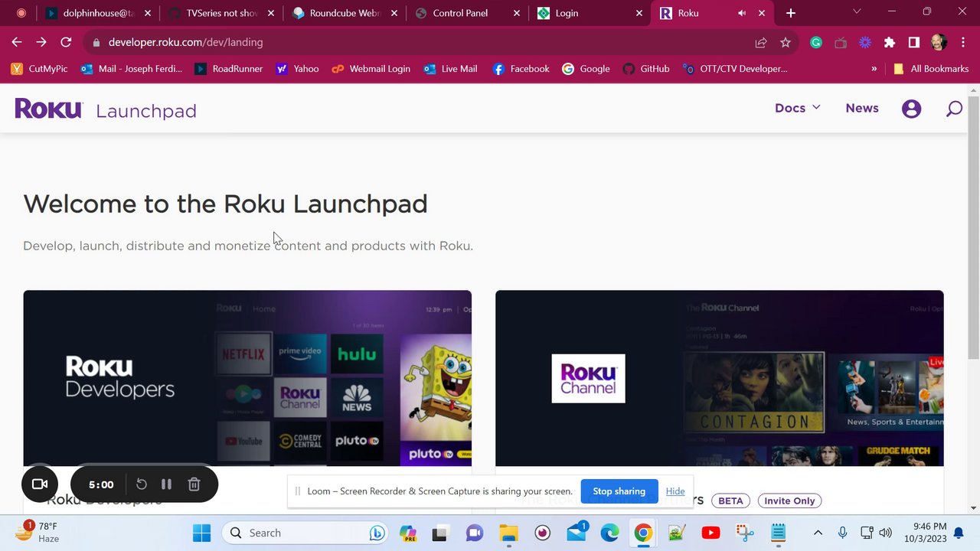Open the Roku Channel card image
The height and width of the screenshot is (551, 980).
[720, 378]
